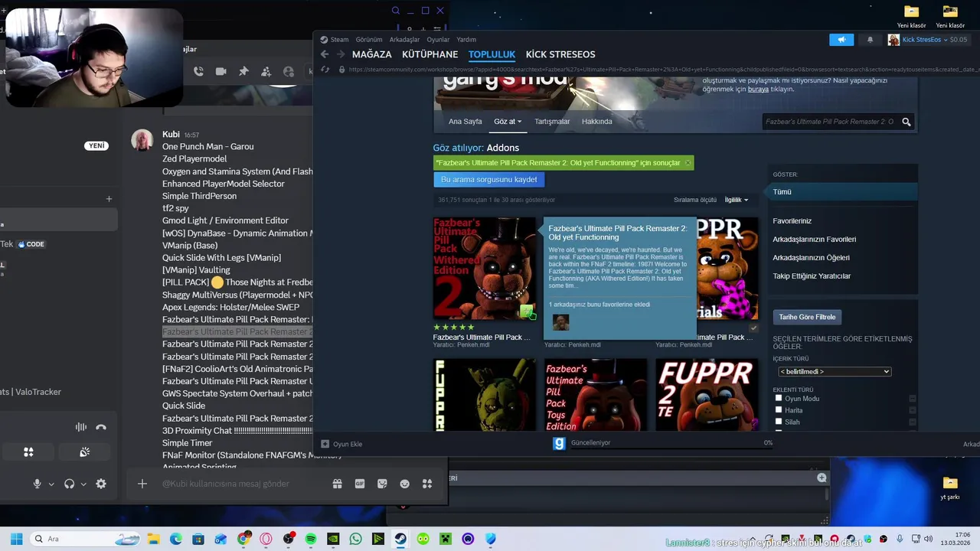This screenshot has width=980, height=551.
Task: Click Bu arama sorgusunu kaydet button
Action: 488,180
